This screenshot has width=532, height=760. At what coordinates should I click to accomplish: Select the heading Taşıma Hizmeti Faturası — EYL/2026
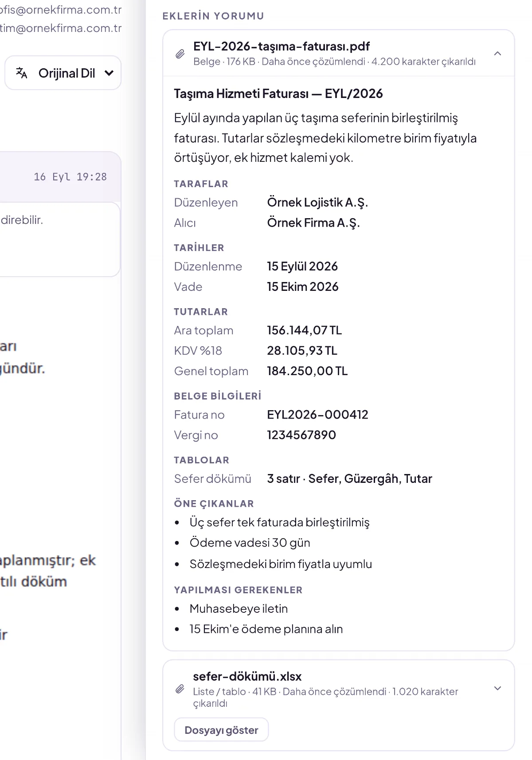[278, 94]
